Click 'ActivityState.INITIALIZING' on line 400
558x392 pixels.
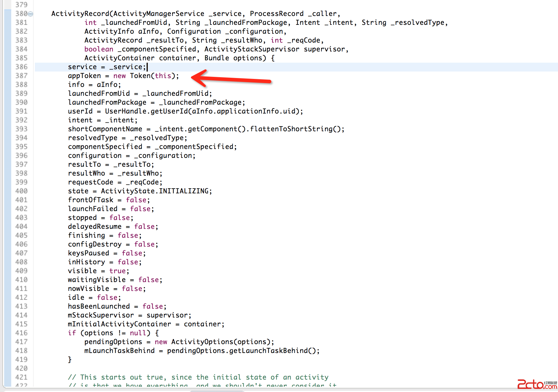pyautogui.click(x=155, y=191)
